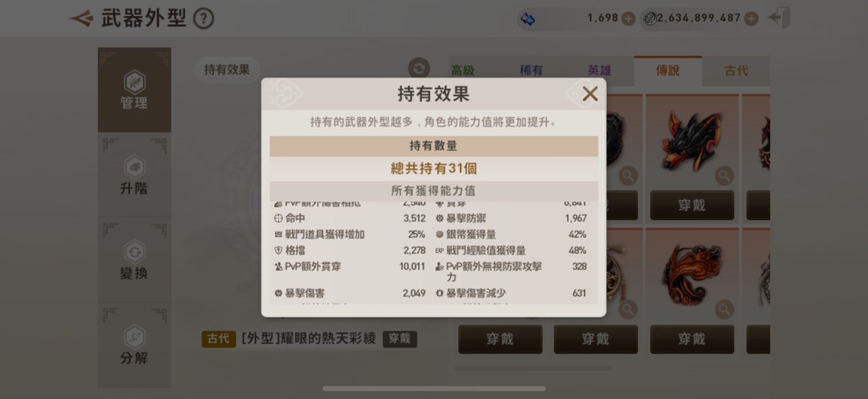Click the horizontal scrollbar under the weapon list
This screenshot has height=399, width=868.
coord(534,368)
